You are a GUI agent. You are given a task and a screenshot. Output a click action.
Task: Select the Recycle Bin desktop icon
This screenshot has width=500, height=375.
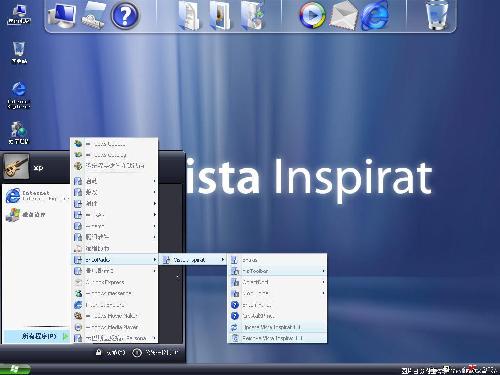[19, 52]
